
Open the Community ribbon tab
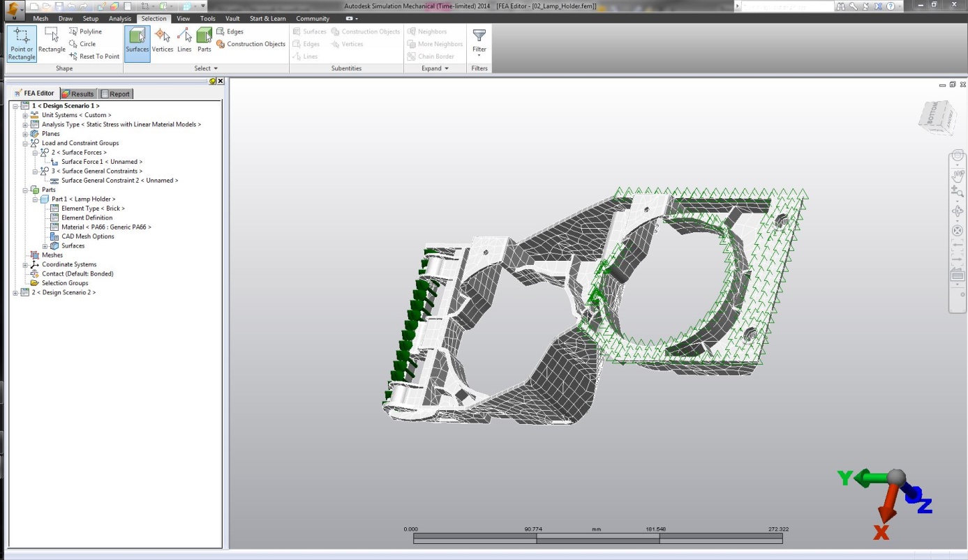pyautogui.click(x=313, y=19)
